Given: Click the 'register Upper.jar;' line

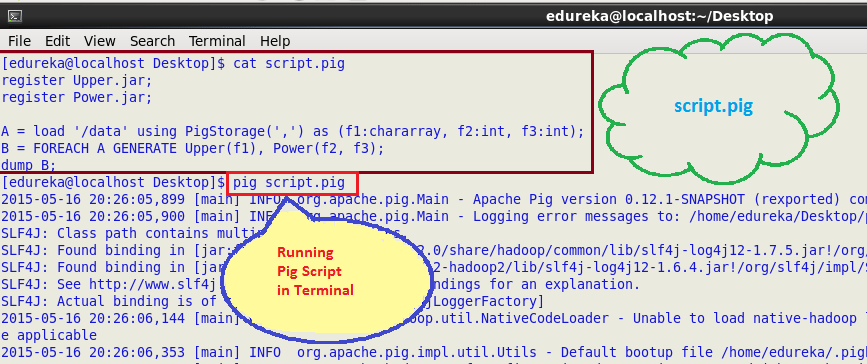Looking at the screenshot, I should click(76, 80).
